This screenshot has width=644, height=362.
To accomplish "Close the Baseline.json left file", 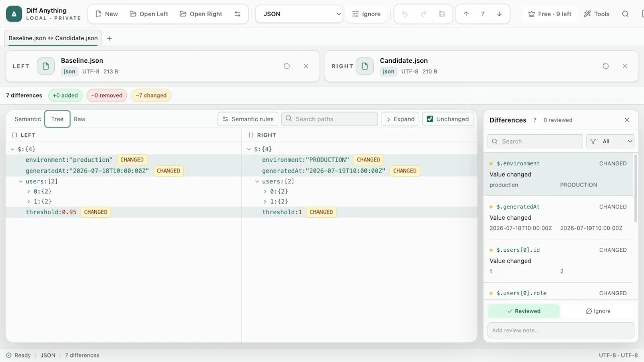I will click(x=306, y=66).
